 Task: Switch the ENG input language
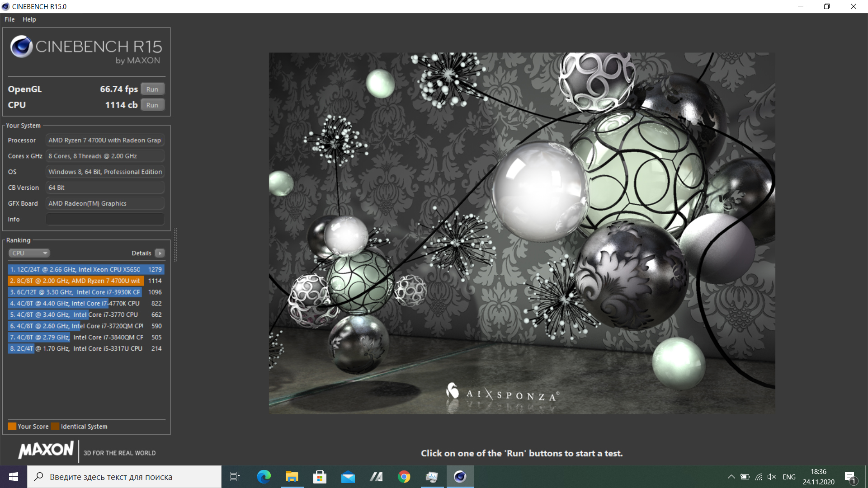(x=789, y=477)
